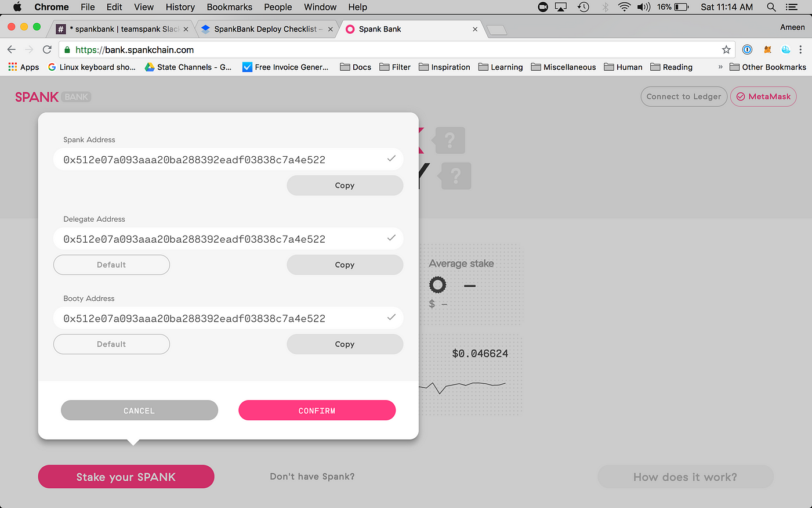Close the SpankBank Deploy Checklist tab
Viewport: 812px width, 508px height.
(331, 29)
